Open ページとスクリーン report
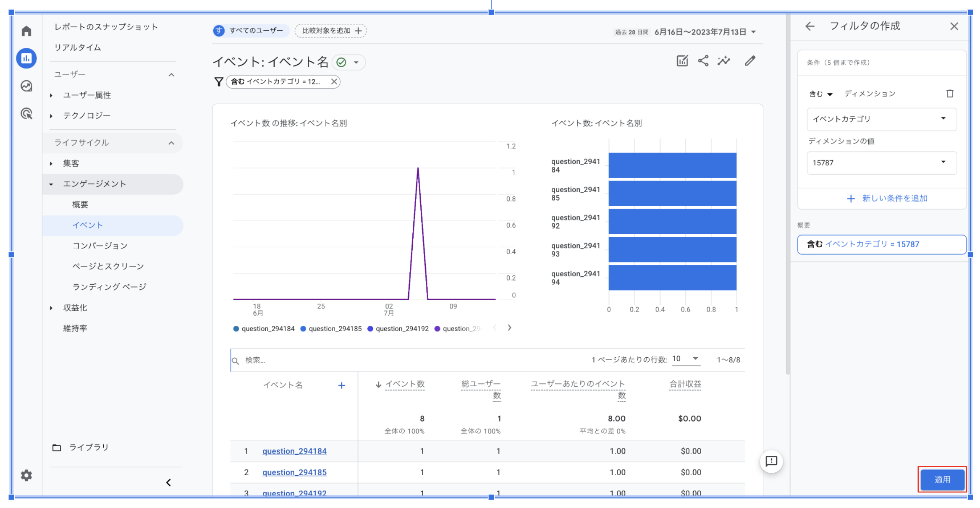The image size is (980, 508). pos(108,266)
